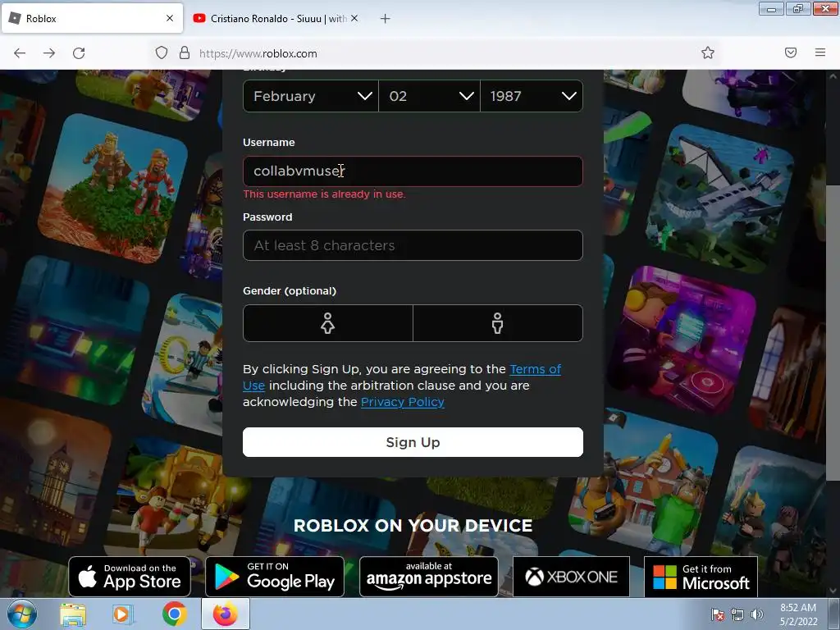Image resolution: width=840 pixels, height=630 pixels.
Task: Open the Firefox hamburger menu
Action: (x=820, y=52)
